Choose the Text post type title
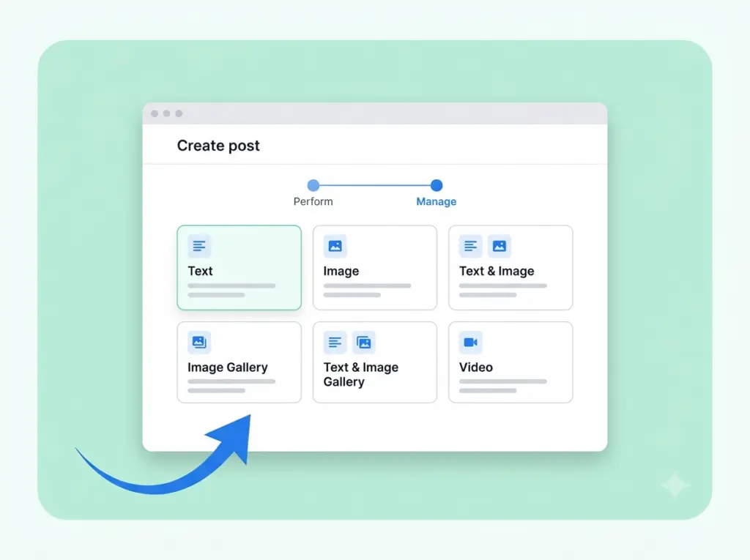 tap(200, 271)
